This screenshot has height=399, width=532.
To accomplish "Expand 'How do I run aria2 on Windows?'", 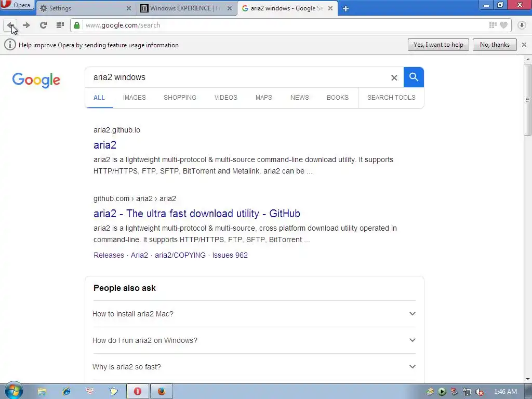I will click(x=254, y=340).
